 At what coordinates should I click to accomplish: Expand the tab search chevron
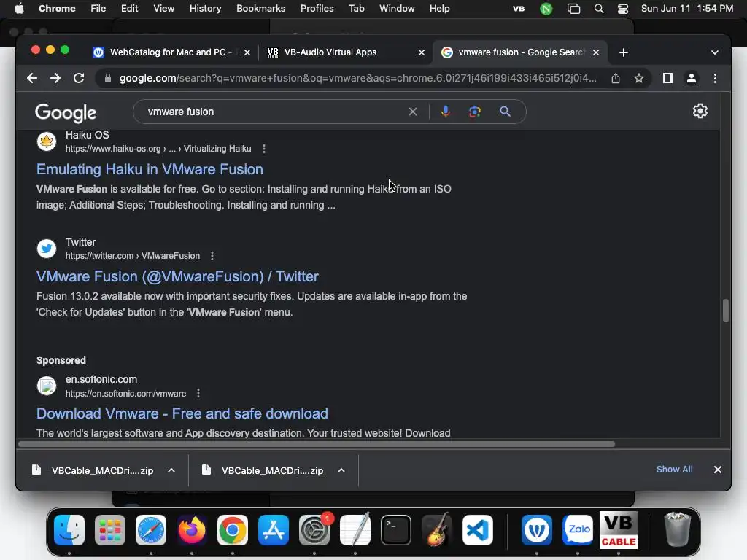click(714, 52)
